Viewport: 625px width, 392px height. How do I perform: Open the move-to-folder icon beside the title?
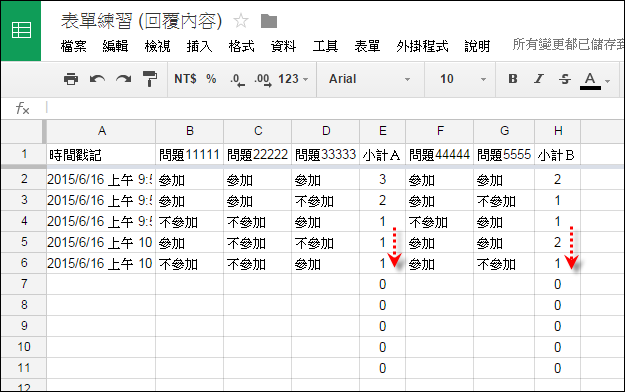[269, 21]
